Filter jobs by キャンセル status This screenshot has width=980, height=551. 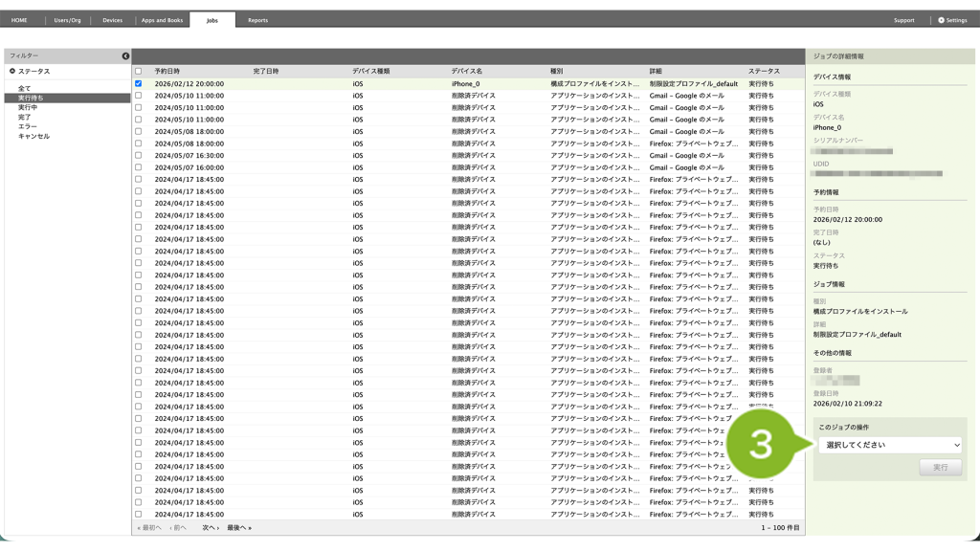point(33,136)
